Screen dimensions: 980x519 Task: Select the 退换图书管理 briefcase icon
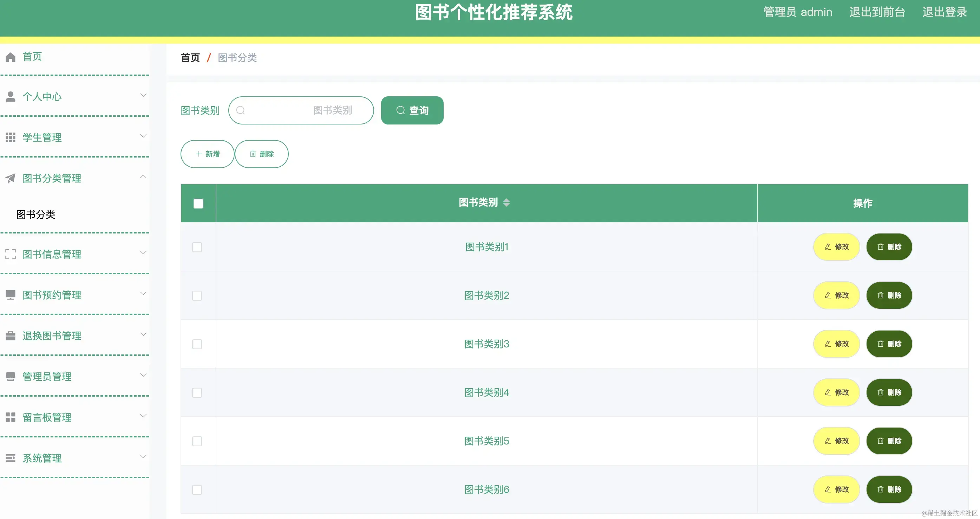point(10,335)
